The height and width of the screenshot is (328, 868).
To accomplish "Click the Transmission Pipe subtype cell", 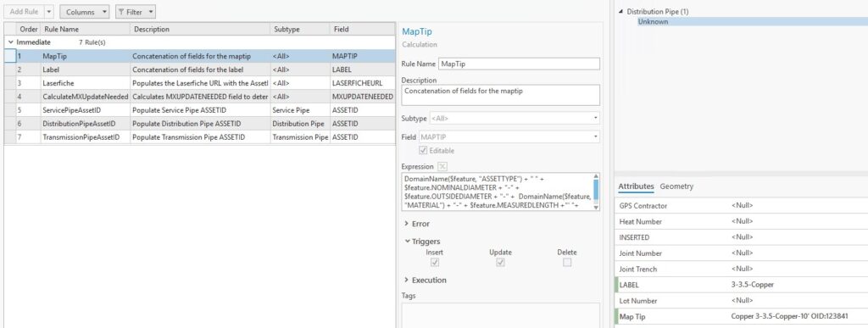I will click(x=300, y=137).
